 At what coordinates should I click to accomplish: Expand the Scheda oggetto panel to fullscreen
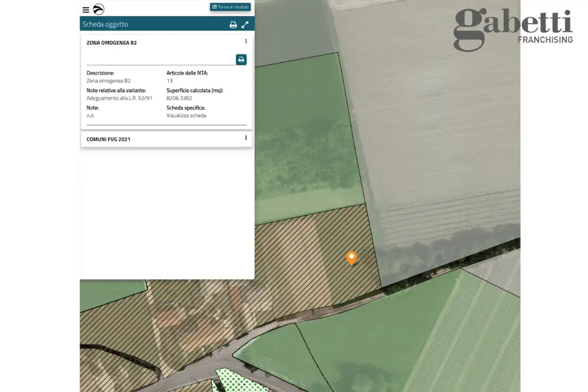[x=245, y=24]
